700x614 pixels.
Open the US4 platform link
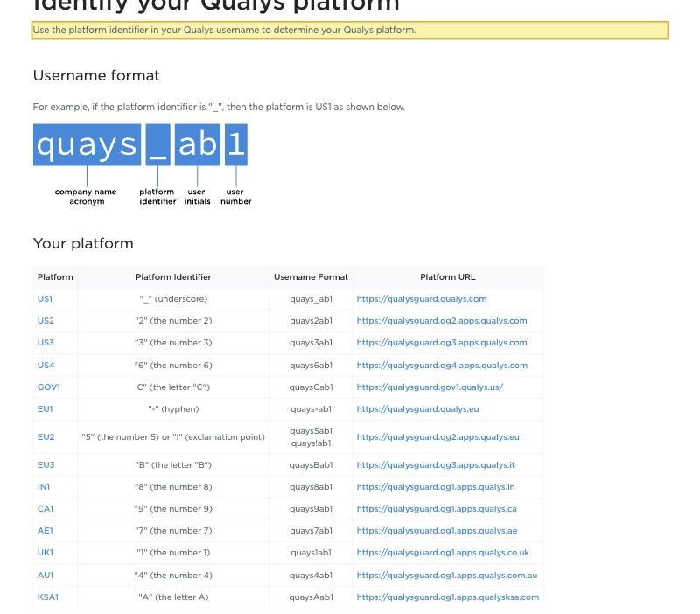pyautogui.click(x=45, y=365)
